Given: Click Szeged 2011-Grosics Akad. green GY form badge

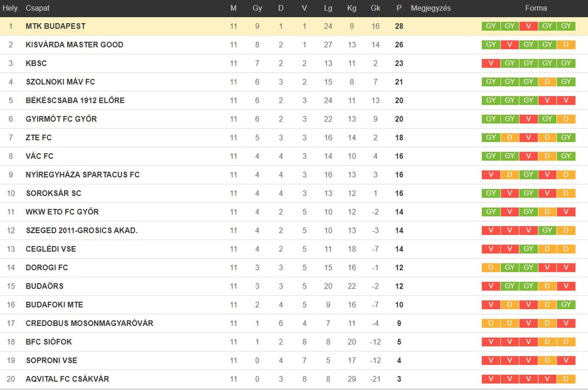Looking at the screenshot, I should (x=547, y=230).
